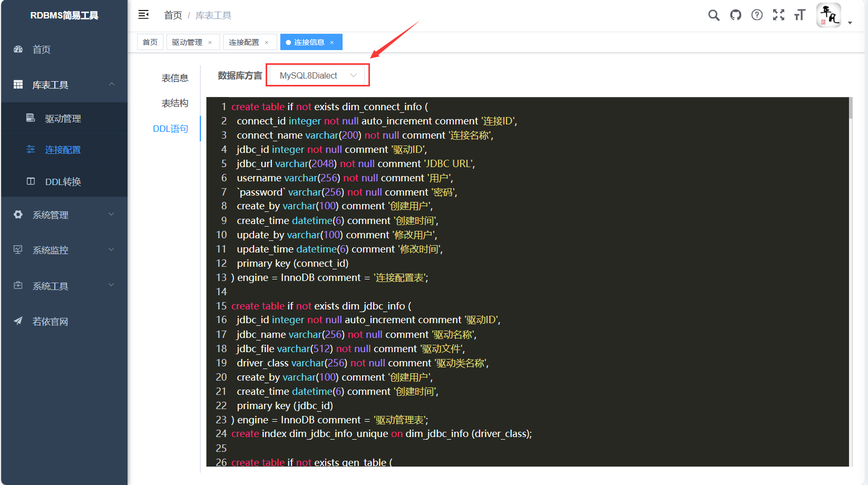Click the 首页 dashboard icon in the sidebar

coord(18,49)
